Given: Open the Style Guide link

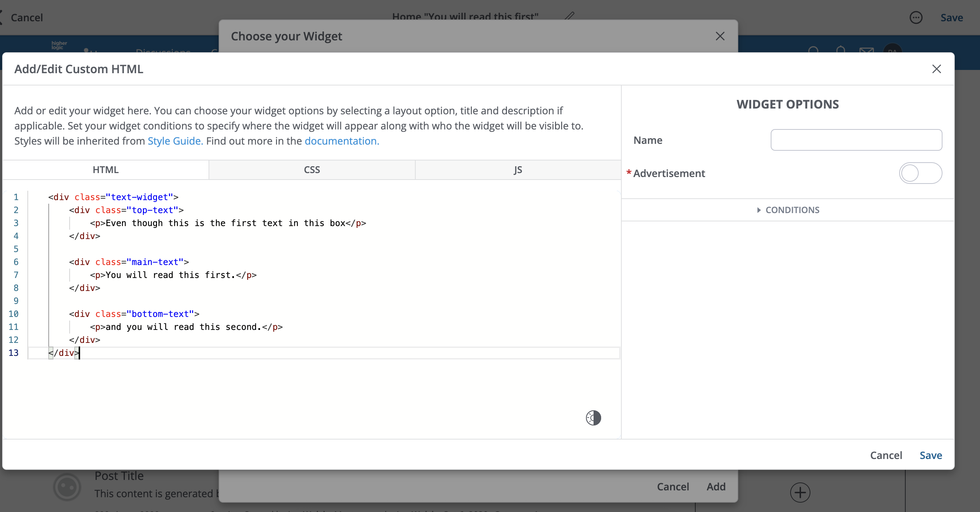Looking at the screenshot, I should (175, 141).
